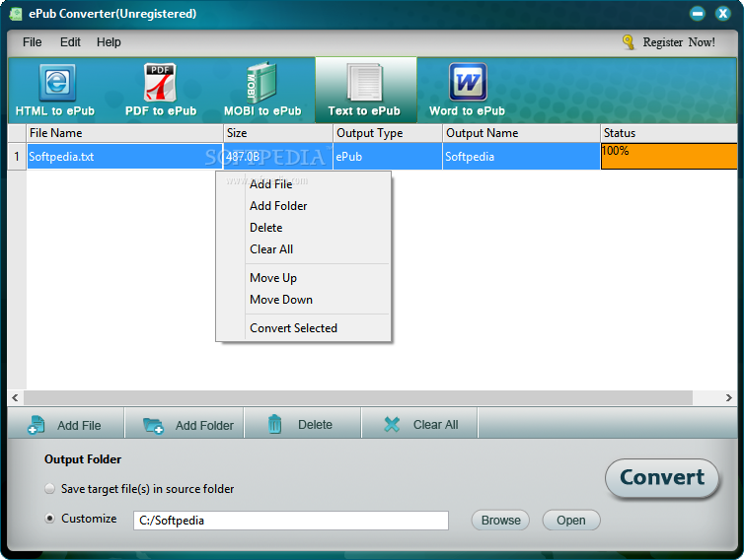
Task: Select Save target file(s) in source folder
Action: tap(49, 488)
